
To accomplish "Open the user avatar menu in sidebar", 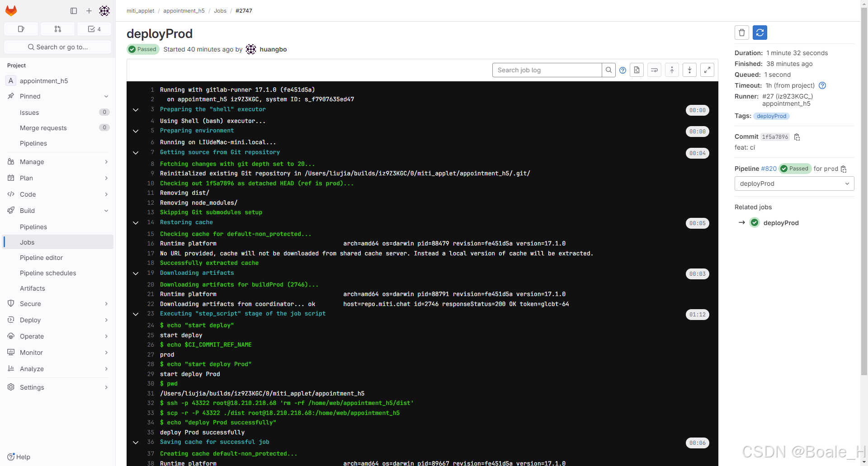I will 104,10.
